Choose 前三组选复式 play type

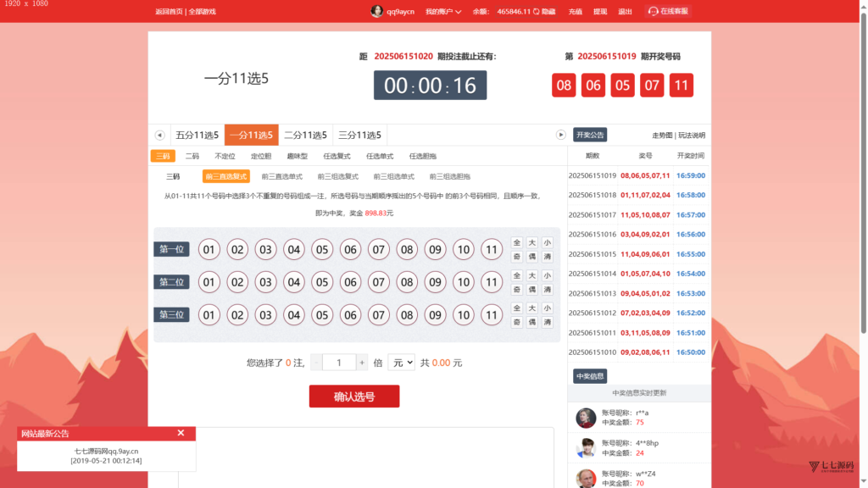[x=337, y=176]
